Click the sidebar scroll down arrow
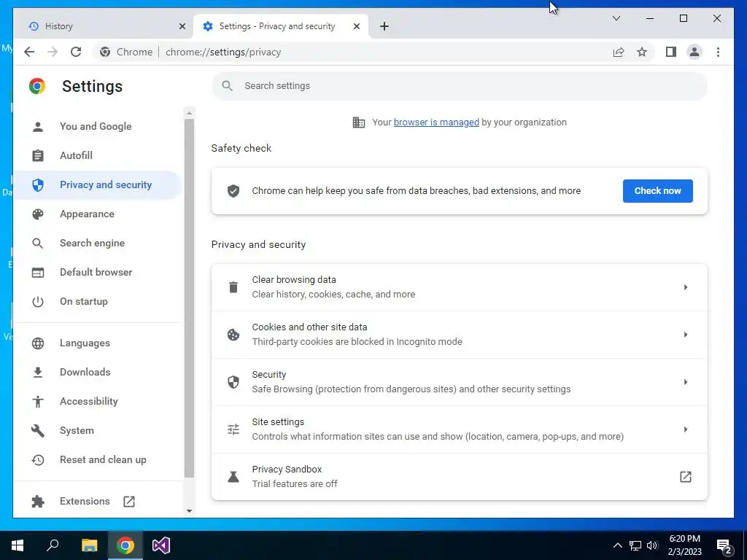The height and width of the screenshot is (560, 747). click(x=189, y=511)
